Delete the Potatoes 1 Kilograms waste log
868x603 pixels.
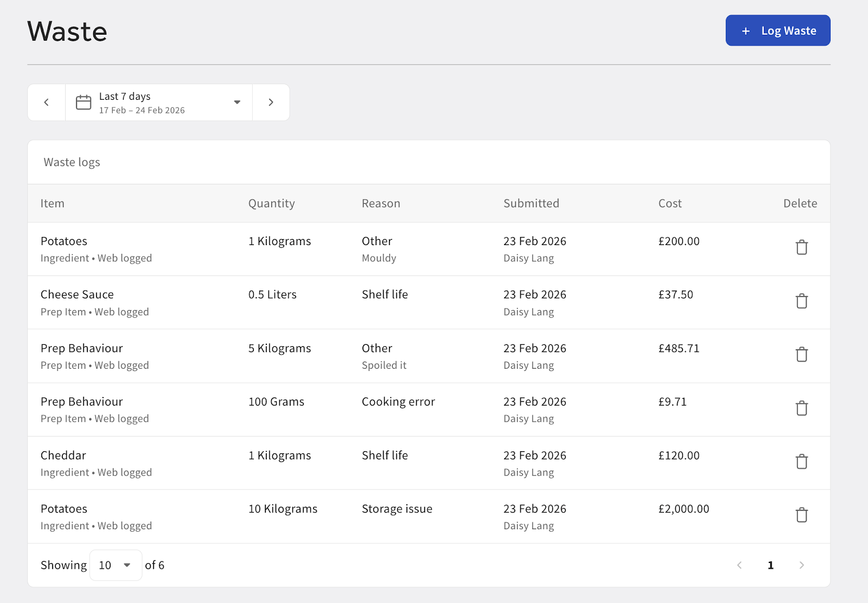(x=801, y=248)
